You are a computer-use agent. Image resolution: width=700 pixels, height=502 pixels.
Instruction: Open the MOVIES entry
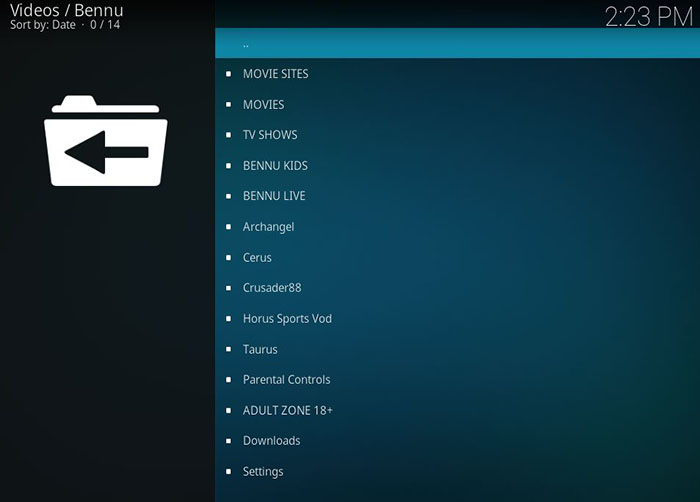(x=457, y=105)
